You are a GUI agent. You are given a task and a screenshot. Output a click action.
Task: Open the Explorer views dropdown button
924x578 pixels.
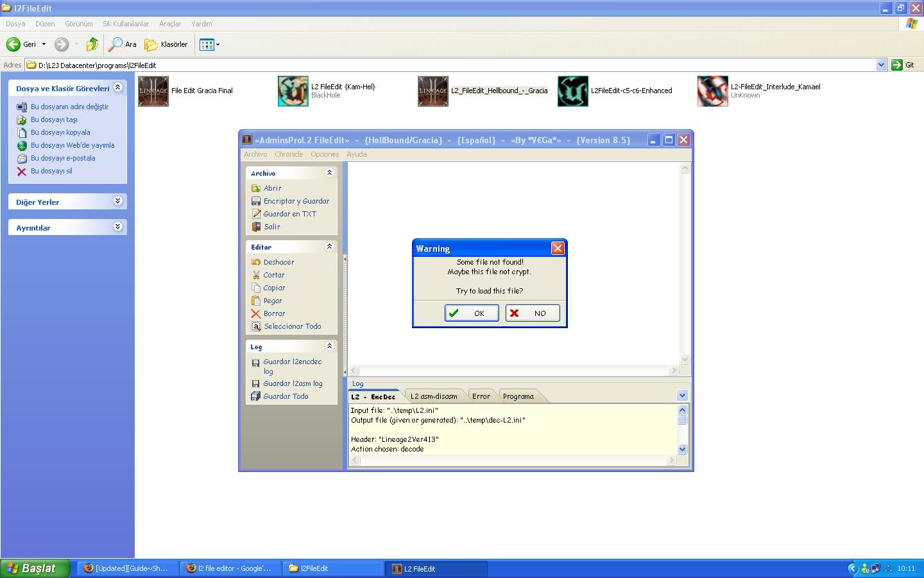210,44
